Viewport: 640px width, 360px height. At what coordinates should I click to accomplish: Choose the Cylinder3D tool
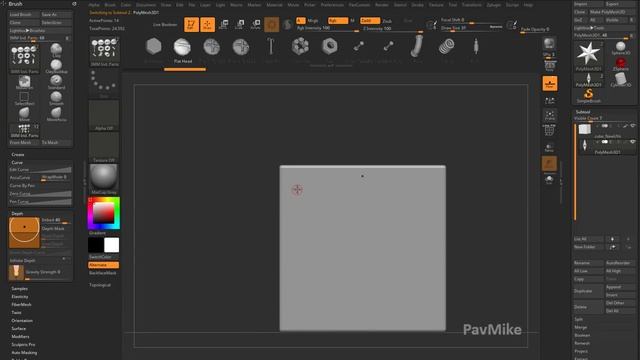pos(620,80)
